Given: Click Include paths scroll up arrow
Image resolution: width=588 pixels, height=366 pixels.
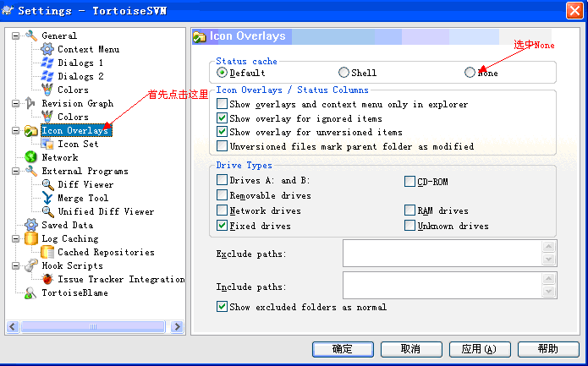Looking at the screenshot, I should (548, 279).
